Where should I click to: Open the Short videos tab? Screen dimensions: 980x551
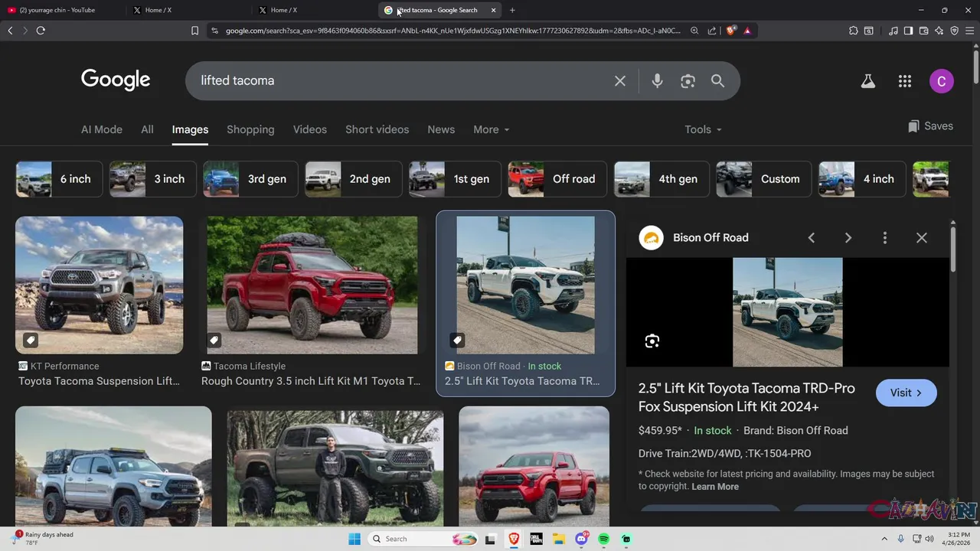click(377, 130)
